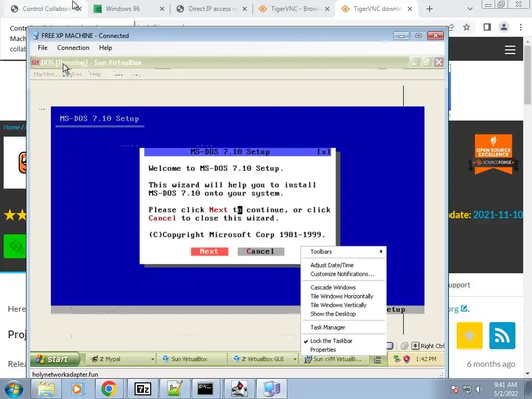The height and width of the screenshot is (399, 532).
Task: Open the network status tray icon
Action: click(x=467, y=389)
